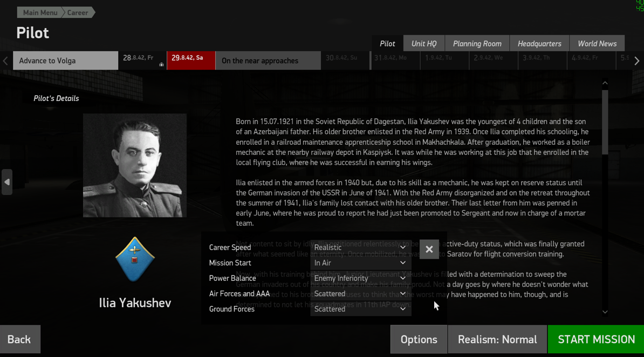This screenshot has width=644, height=357.
Task: Click the START MISSION button
Action: [596, 339]
